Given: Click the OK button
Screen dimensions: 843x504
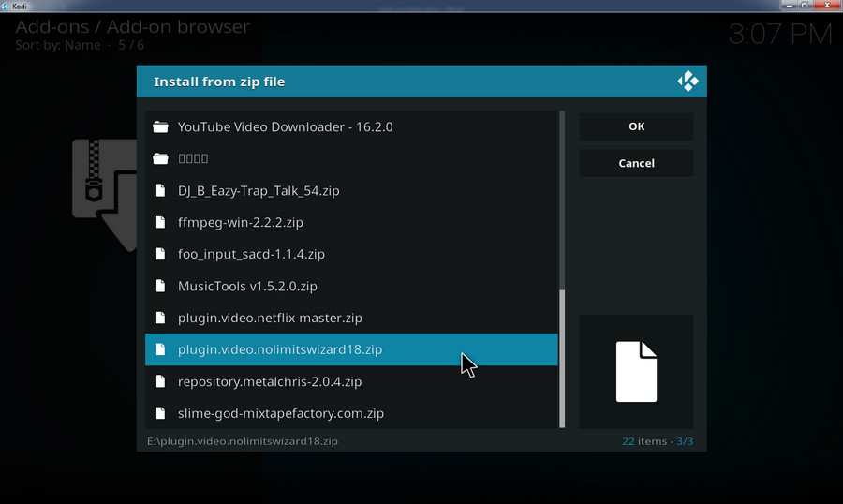Looking at the screenshot, I should (x=636, y=126).
